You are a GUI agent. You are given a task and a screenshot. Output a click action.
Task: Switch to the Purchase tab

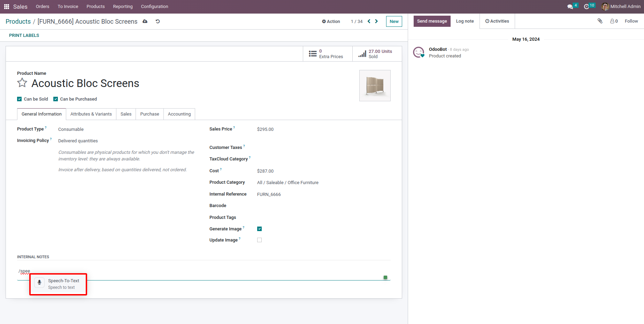coord(150,114)
